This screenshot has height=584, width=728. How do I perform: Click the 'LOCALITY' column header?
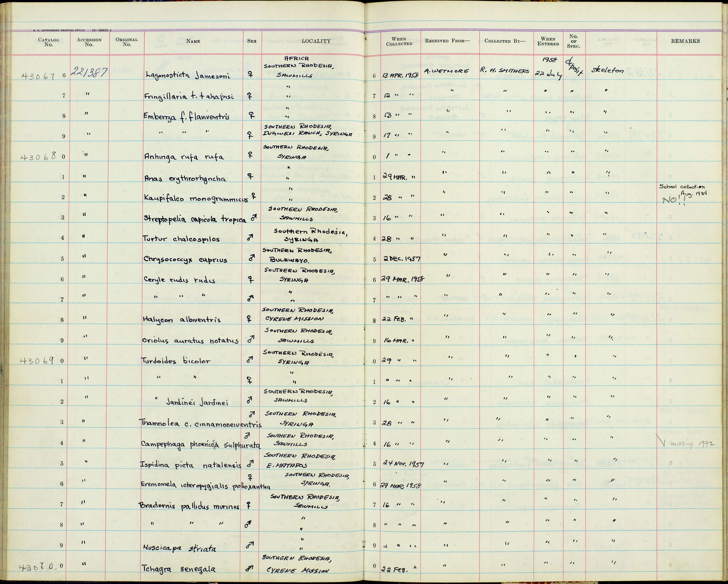tap(316, 41)
